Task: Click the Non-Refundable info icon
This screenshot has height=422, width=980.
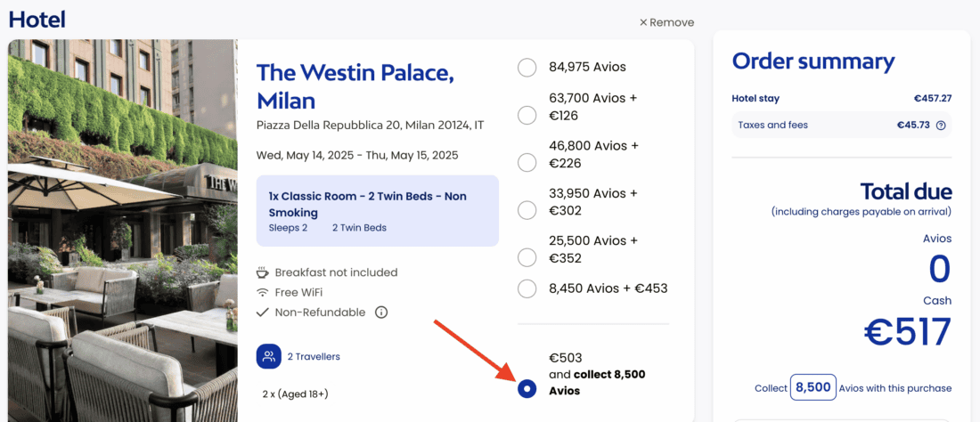Action: coord(381,312)
